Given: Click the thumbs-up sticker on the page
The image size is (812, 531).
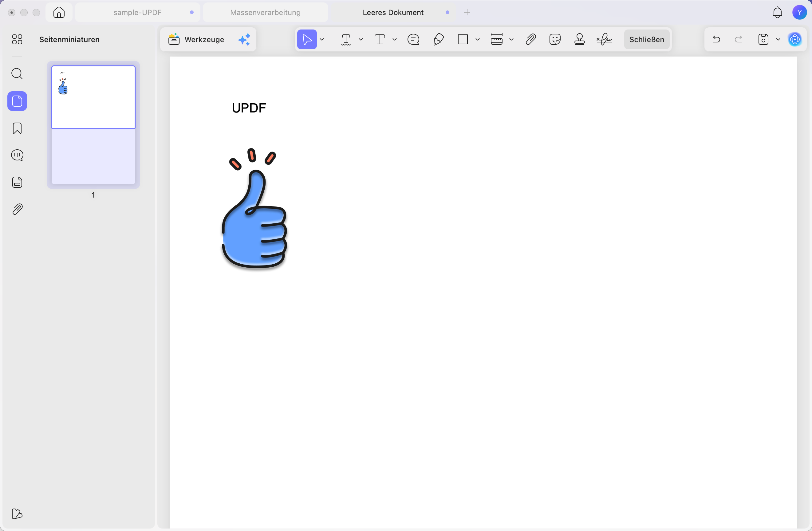Looking at the screenshot, I should pyautogui.click(x=254, y=209).
